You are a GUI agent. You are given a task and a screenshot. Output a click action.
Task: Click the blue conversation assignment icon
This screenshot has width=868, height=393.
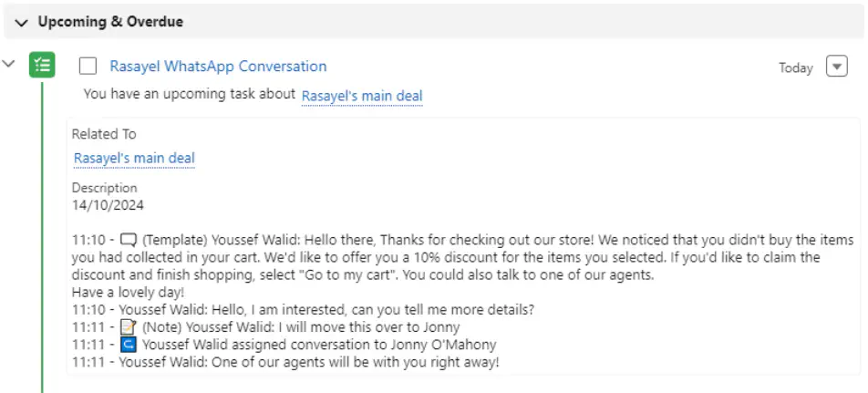[x=129, y=345]
